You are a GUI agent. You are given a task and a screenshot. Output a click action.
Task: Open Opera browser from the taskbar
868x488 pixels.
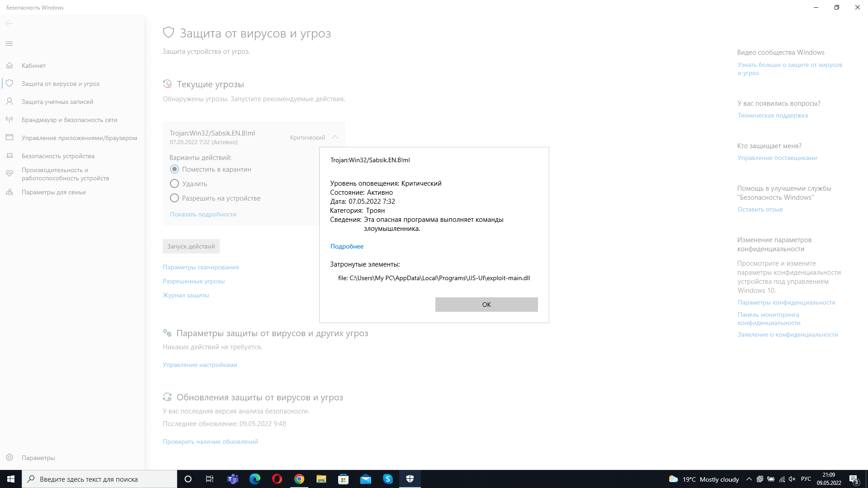[277, 479]
